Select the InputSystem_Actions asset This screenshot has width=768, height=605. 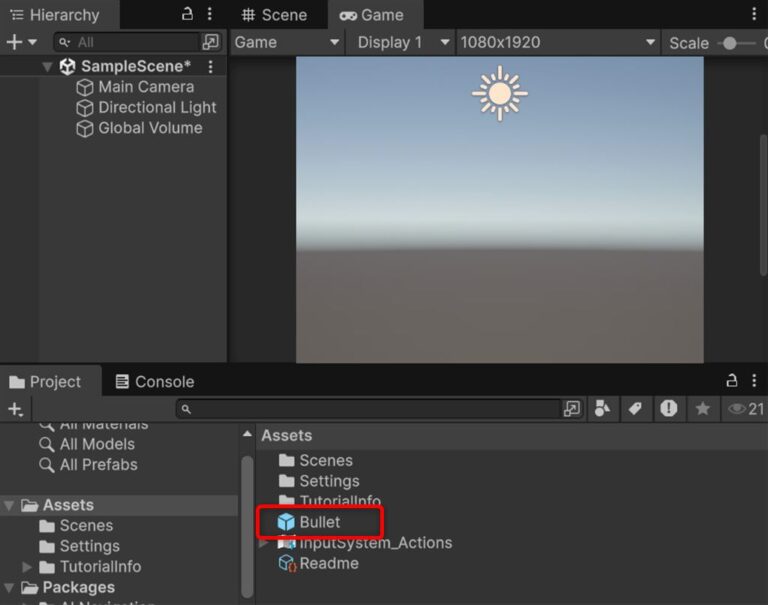tap(375, 543)
